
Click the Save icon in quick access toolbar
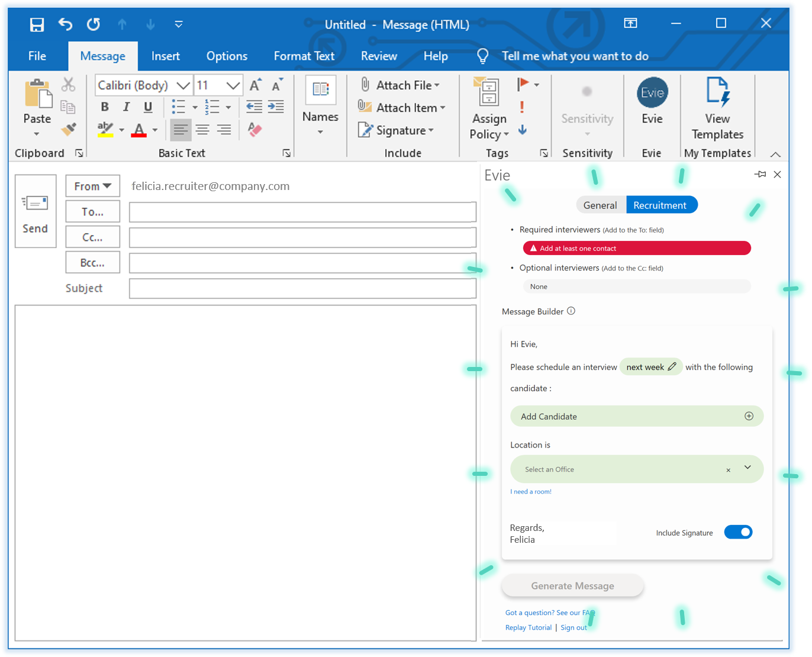[37, 24]
